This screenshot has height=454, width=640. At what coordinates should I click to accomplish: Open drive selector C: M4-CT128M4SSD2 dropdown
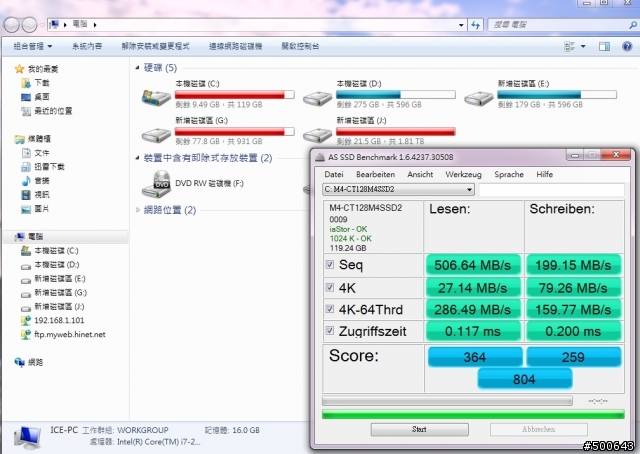pos(398,189)
